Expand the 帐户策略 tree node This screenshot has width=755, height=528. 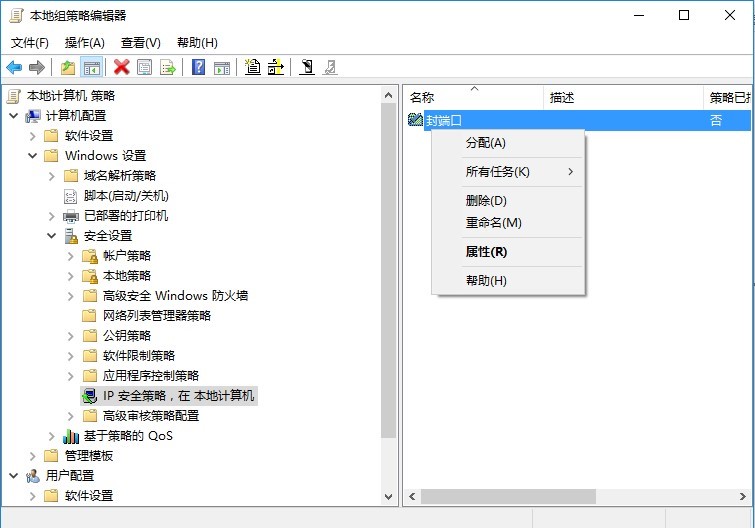click(71, 256)
